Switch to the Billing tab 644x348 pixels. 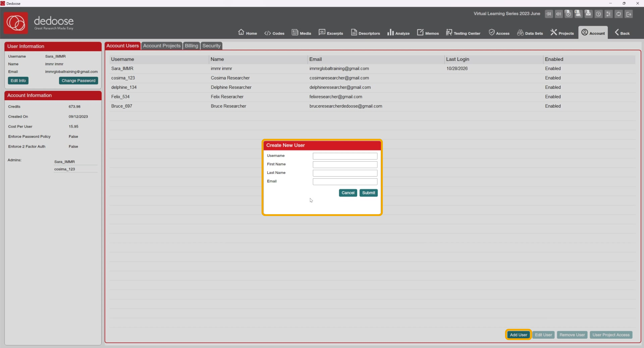click(192, 46)
